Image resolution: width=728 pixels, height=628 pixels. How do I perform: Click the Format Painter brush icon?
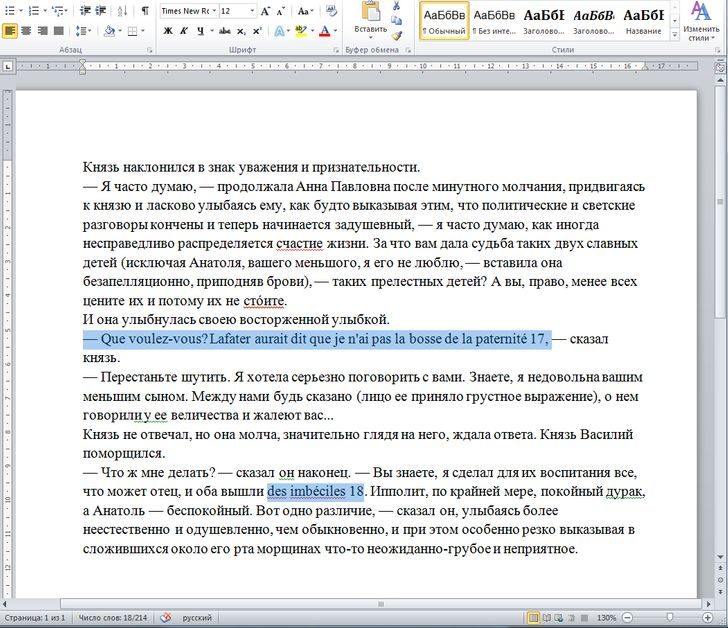point(397,36)
